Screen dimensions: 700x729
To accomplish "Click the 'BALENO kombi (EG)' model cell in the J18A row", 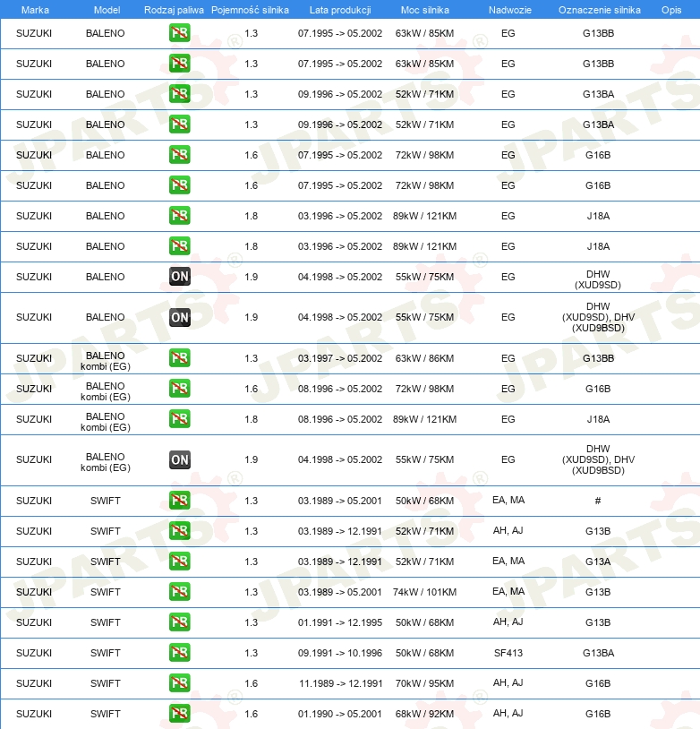I will click(x=106, y=422).
